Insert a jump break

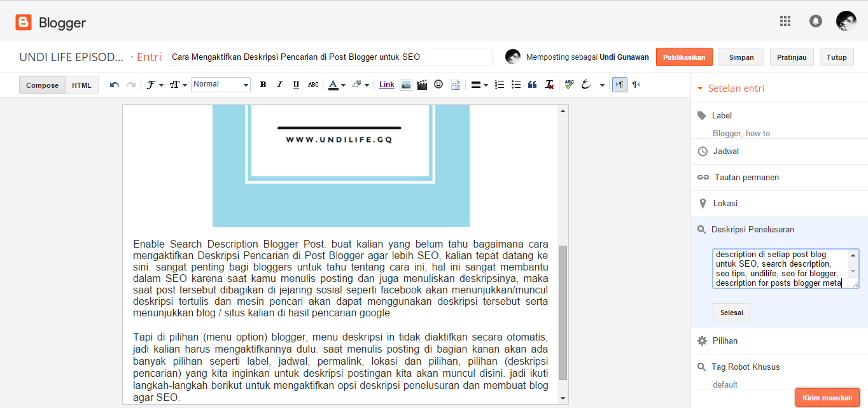(x=455, y=85)
